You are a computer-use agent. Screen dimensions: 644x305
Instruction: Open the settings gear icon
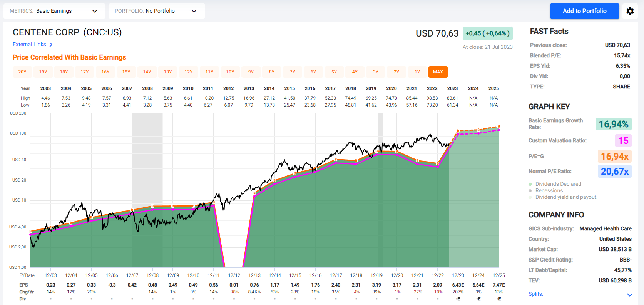click(630, 11)
